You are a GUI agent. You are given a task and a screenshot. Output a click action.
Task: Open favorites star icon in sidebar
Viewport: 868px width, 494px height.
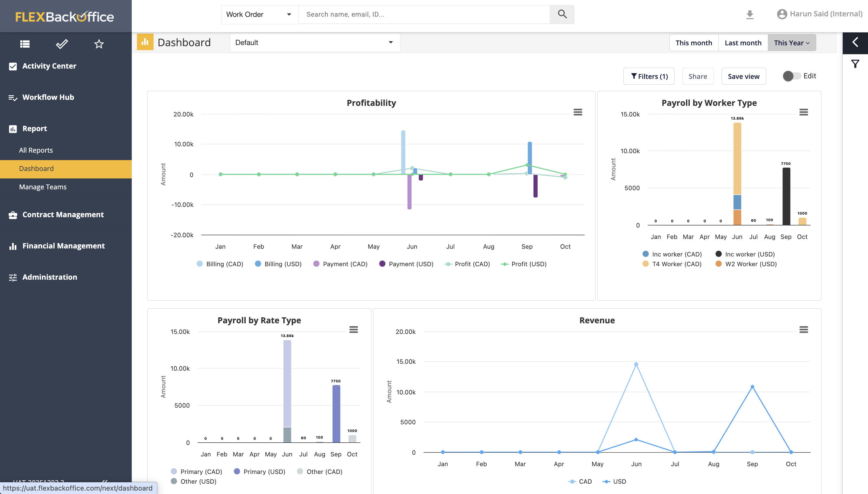point(99,44)
